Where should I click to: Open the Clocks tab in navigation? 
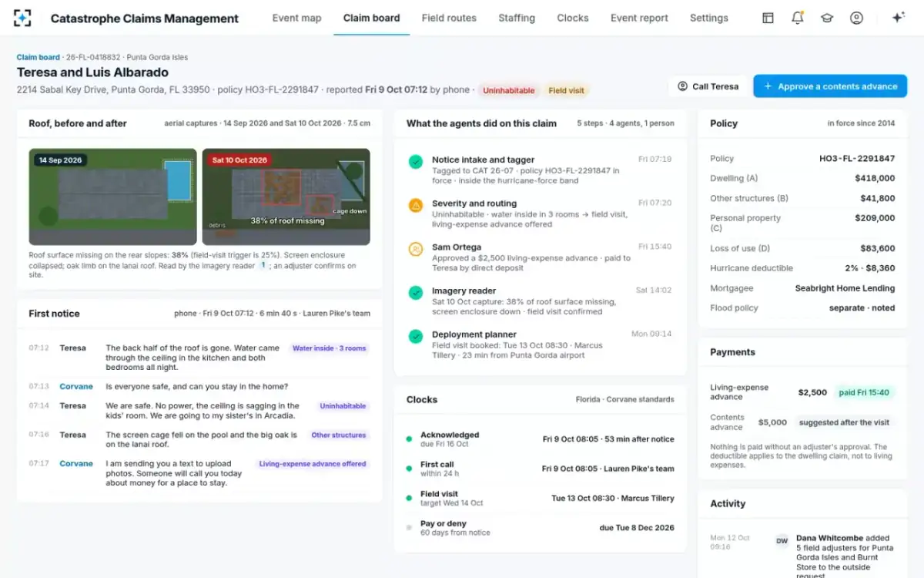tap(573, 18)
